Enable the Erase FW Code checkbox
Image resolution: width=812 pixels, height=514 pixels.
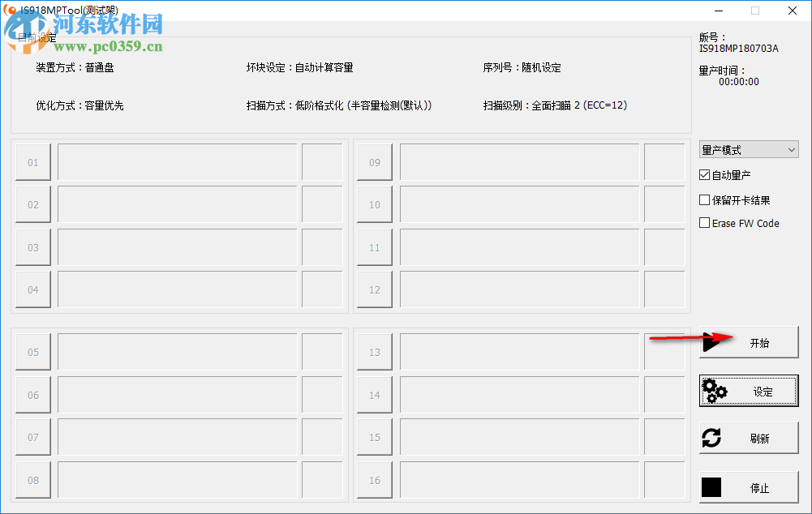(704, 223)
